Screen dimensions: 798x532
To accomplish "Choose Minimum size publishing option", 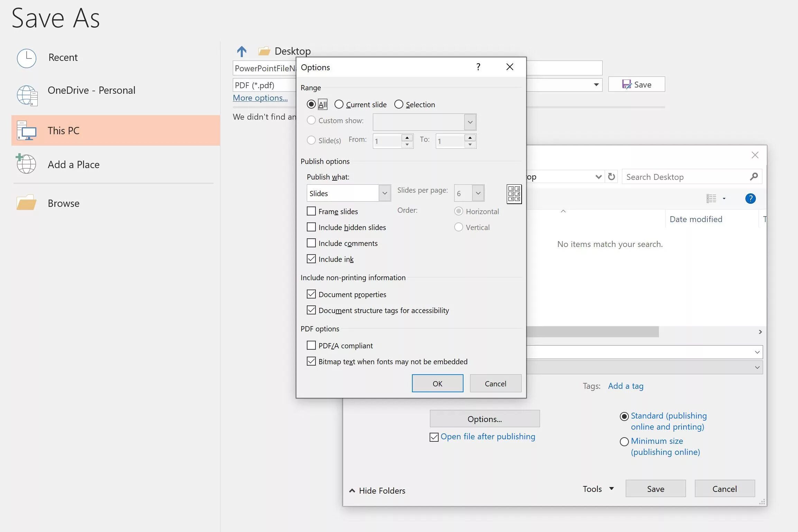I will [x=624, y=442].
